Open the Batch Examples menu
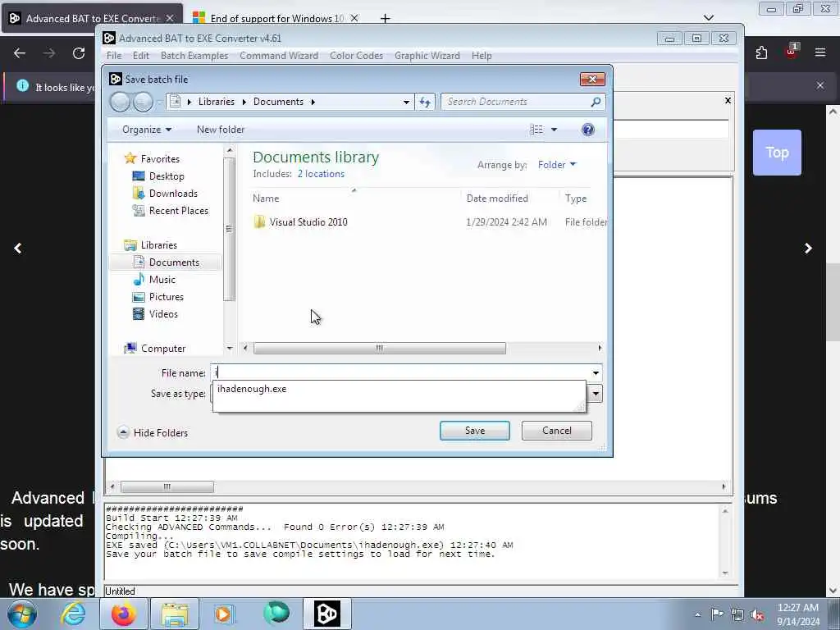 [x=194, y=56]
